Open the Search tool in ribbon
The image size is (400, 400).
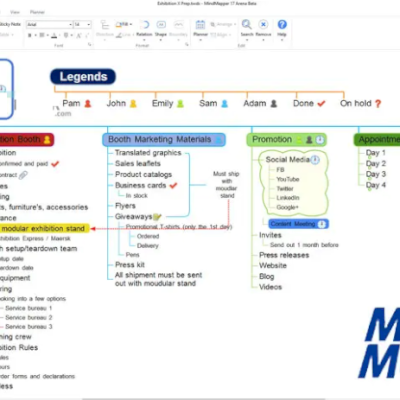pyautogui.click(x=247, y=25)
